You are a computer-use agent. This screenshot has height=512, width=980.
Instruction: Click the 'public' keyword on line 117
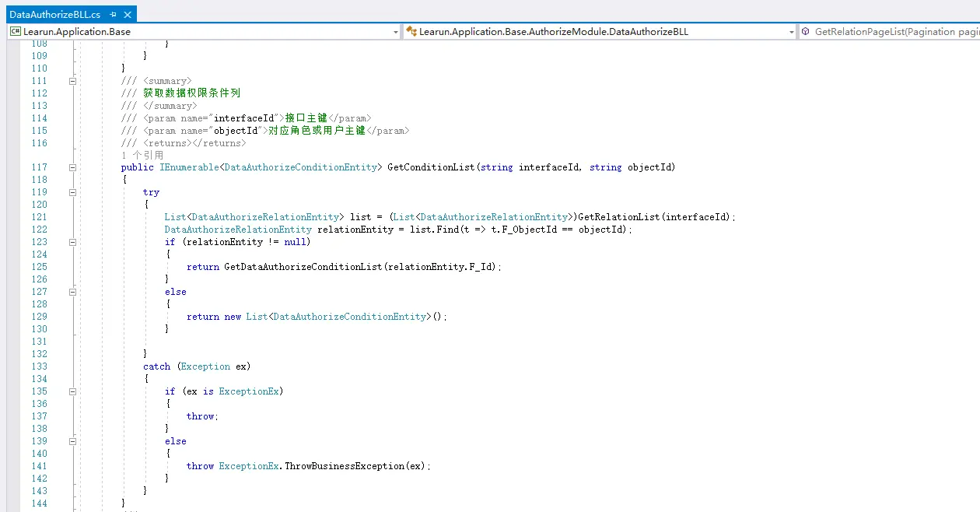(x=138, y=167)
